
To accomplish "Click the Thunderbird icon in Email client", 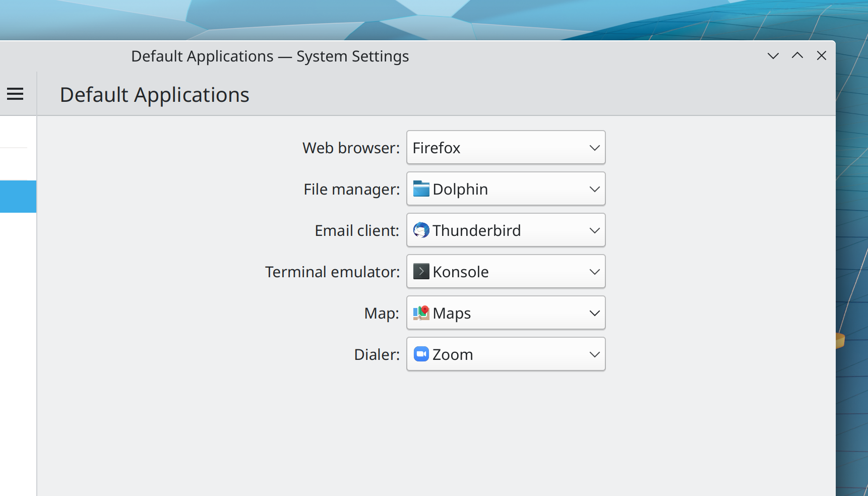I will pyautogui.click(x=421, y=230).
